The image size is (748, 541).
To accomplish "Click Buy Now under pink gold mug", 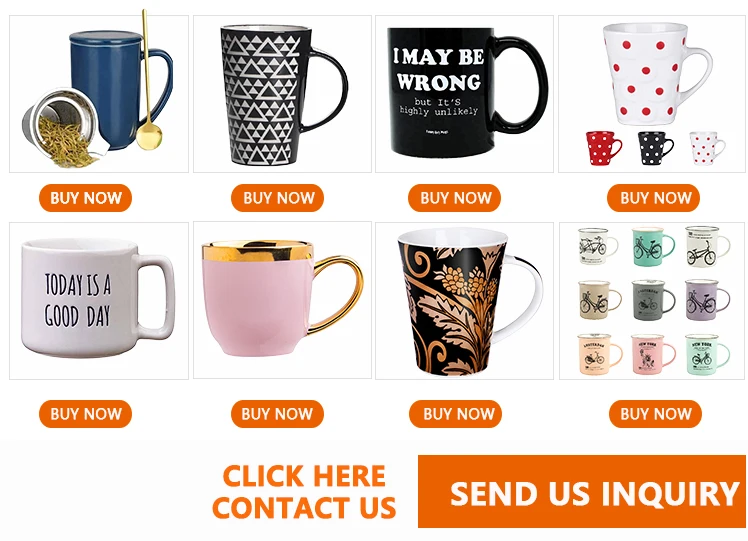I will click(x=278, y=414).
